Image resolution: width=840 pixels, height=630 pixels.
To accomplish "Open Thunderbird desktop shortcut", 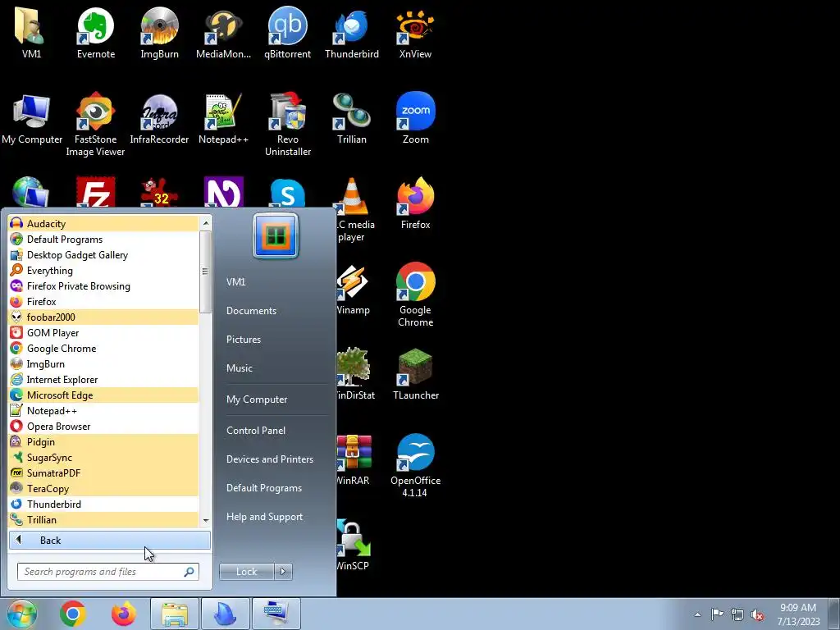I will pyautogui.click(x=351, y=33).
